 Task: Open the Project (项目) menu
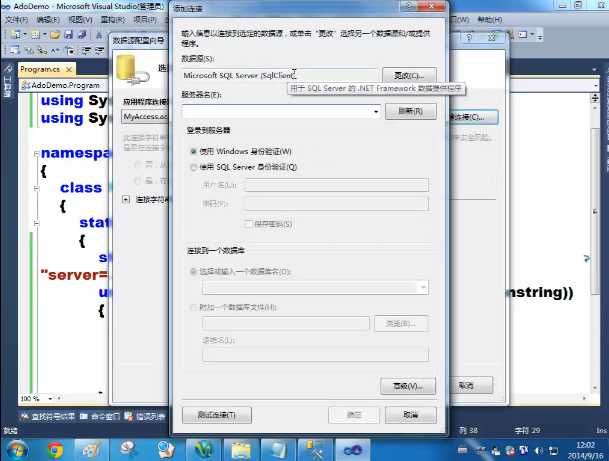[145, 19]
